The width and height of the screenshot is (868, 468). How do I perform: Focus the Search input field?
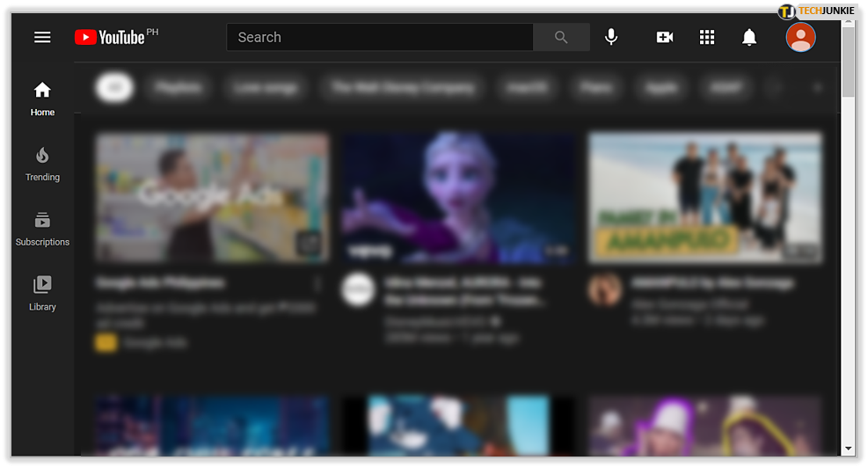pos(380,37)
